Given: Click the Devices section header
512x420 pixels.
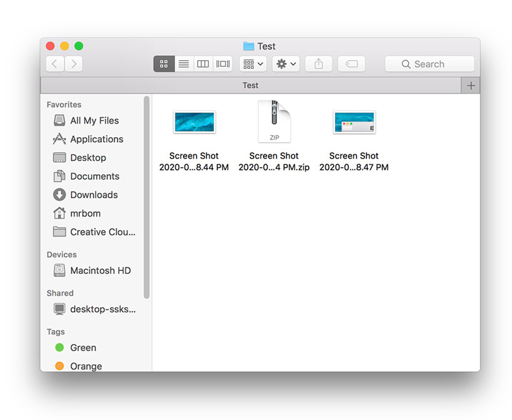Looking at the screenshot, I should click(x=61, y=255).
